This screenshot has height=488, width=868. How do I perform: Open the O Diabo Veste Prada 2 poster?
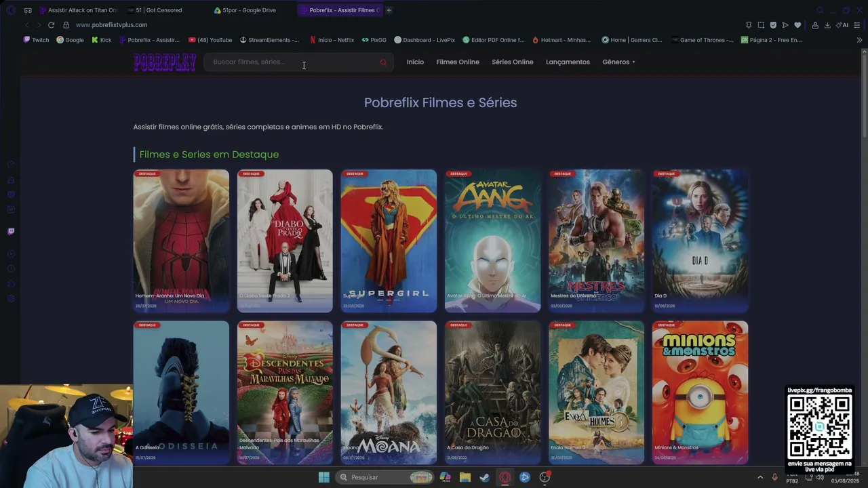click(x=285, y=241)
